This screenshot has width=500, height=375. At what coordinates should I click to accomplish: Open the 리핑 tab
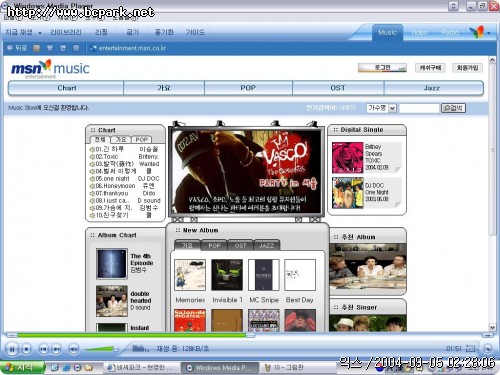(101, 32)
